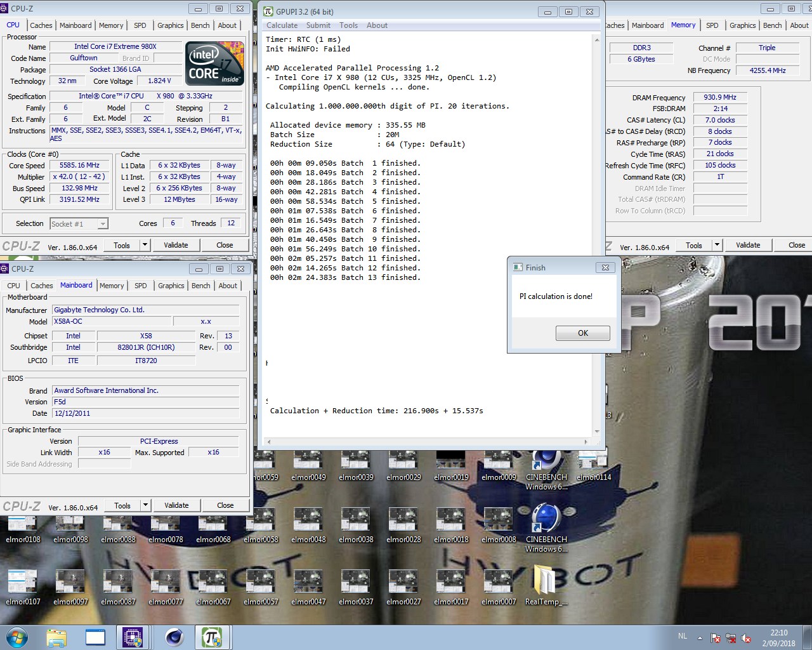Select Core Voltage value 1.824 V
This screenshot has width=812, height=650.
coord(159,81)
